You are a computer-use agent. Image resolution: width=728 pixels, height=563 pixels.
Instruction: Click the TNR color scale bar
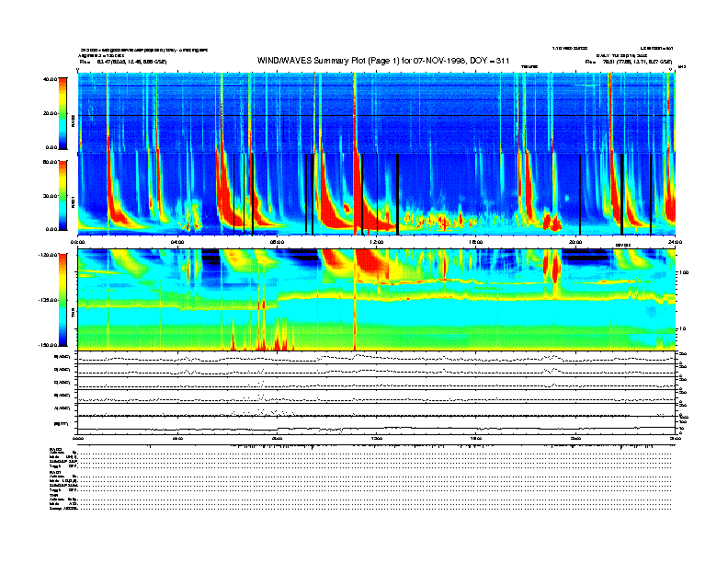63,300
